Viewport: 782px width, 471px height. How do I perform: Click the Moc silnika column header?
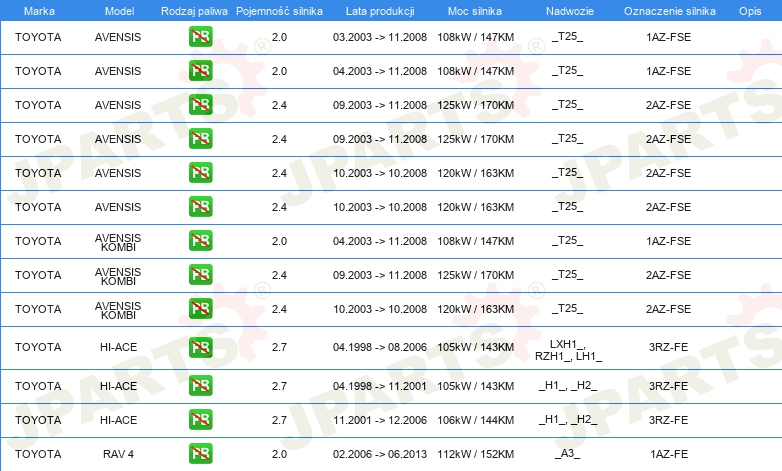pyautogui.click(x=475, y=11)
